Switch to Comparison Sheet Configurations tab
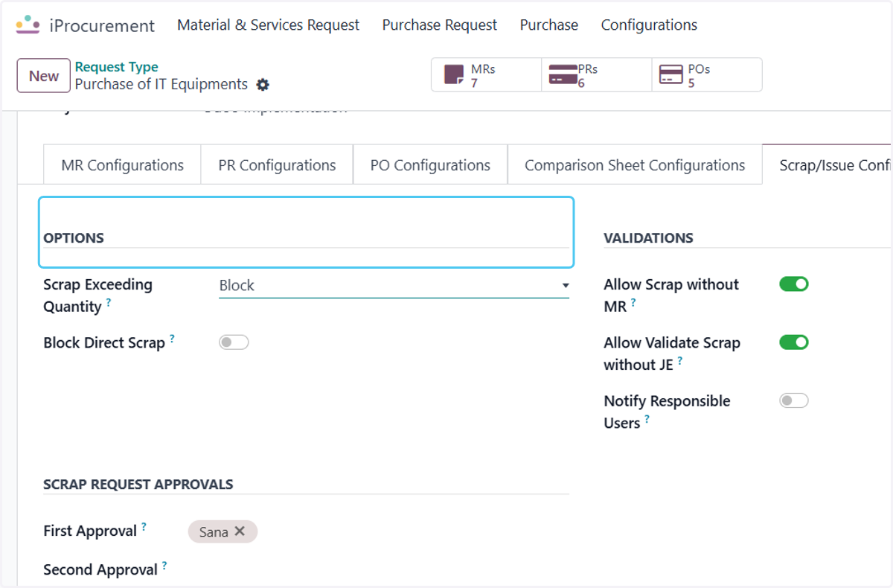Viewport: 893px width, 588px height. coord(635,165)
